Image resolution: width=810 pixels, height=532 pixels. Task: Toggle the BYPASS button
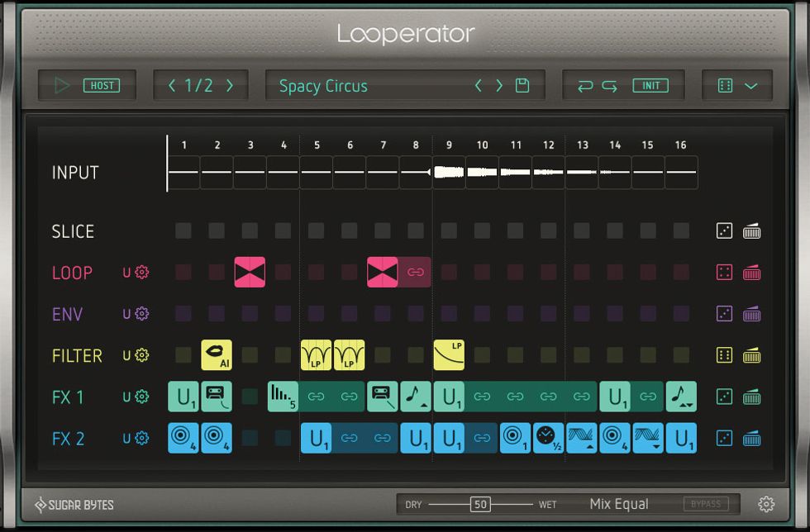[x=706, y=504]
